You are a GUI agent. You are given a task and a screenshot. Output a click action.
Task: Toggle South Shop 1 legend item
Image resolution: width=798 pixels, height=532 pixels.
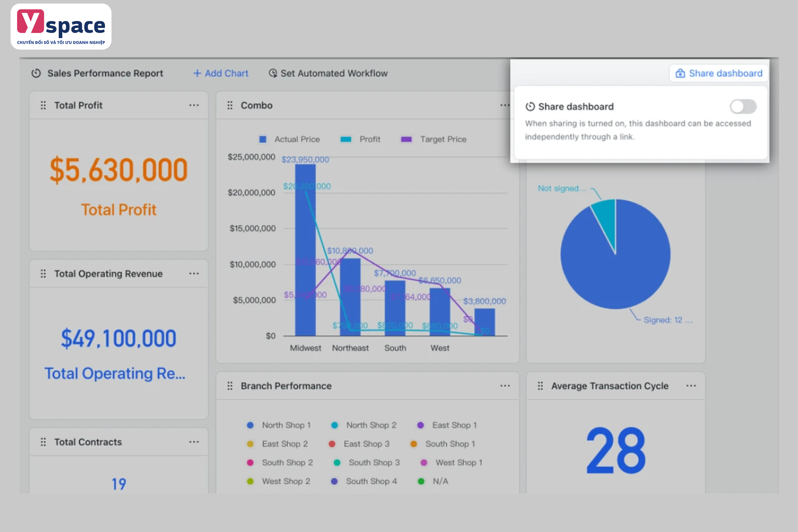(443, 444)
